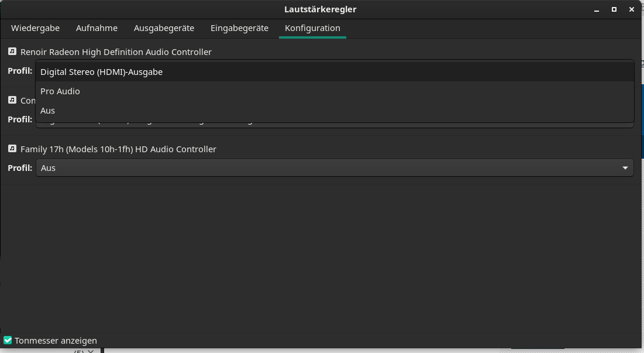Screen dimensions: 644x353
Task: Close the Lautstärkeregler window
Action: 632,9
